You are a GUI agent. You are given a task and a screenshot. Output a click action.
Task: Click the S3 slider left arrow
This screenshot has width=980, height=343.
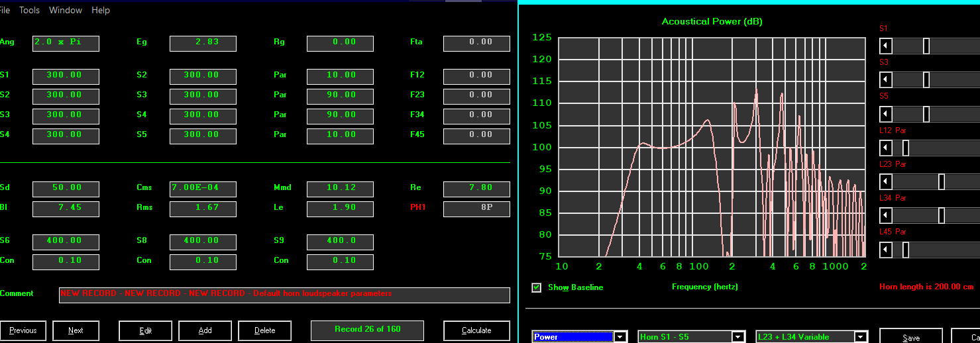tap(885, 79)
